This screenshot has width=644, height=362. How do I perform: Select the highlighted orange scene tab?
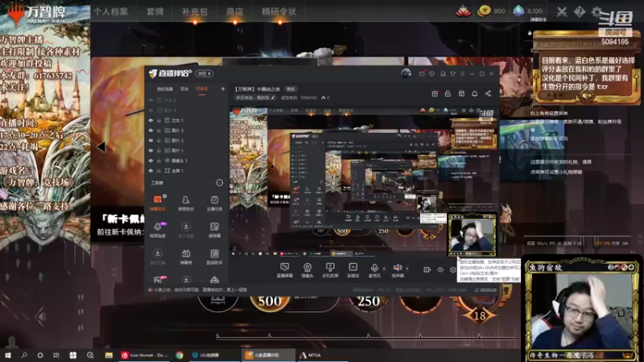point(202,89)
